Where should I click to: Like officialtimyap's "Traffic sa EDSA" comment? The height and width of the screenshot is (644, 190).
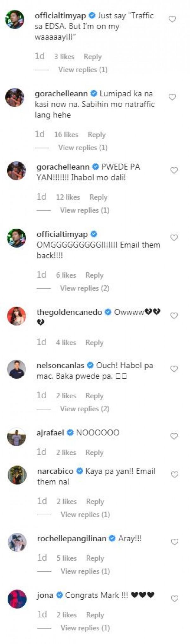[x=172, y=19]
